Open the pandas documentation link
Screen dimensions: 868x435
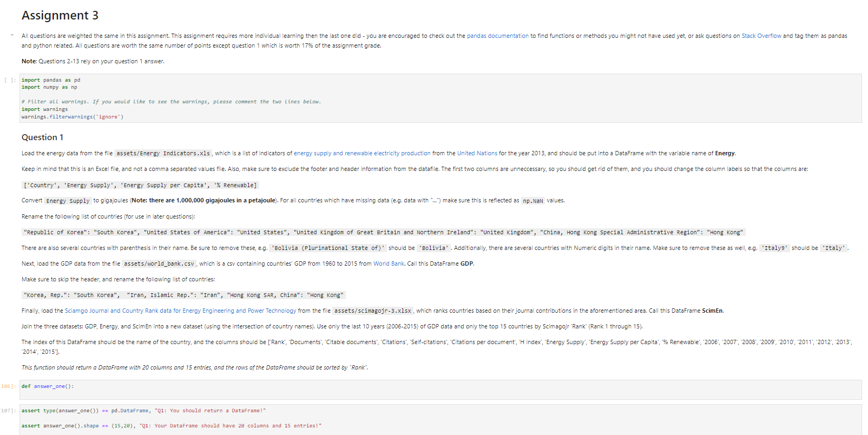pyautogui.click(x=497, y=36)
